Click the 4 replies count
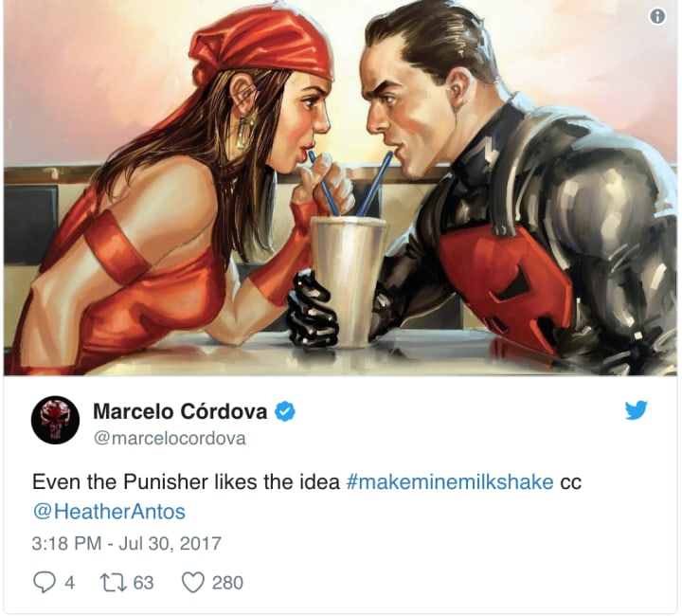 coord(69,583)
